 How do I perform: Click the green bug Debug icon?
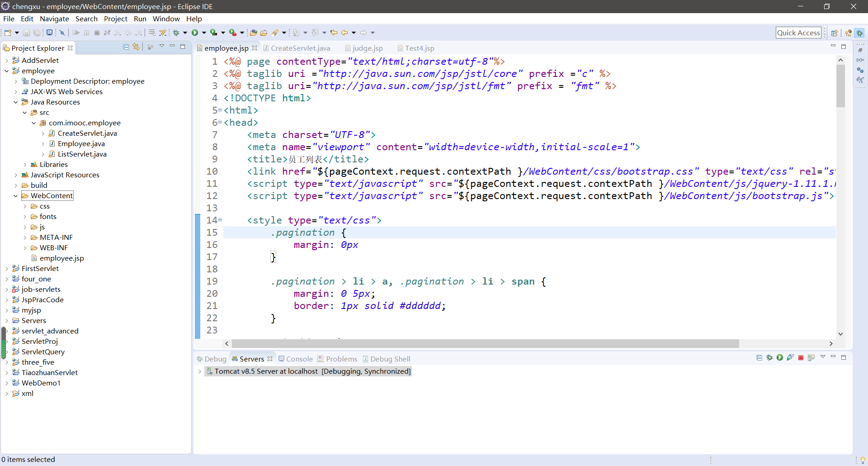[x=176, y=33]
